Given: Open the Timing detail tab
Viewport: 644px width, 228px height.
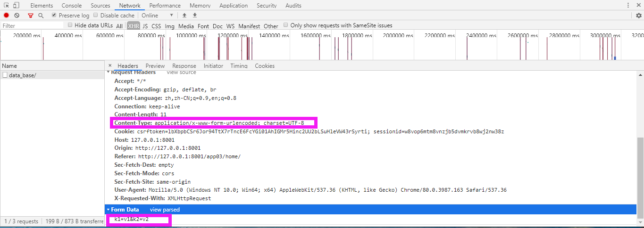Looking at the screenshot, I should tap(239, 65).
